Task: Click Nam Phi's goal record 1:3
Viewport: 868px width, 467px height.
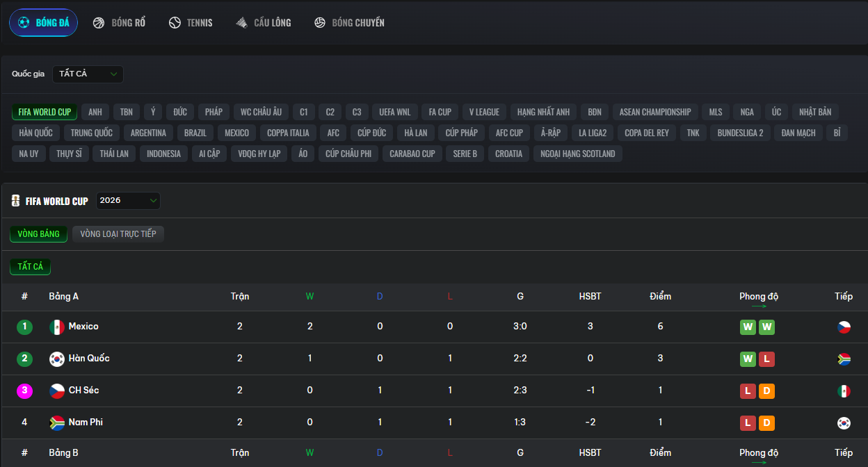Action: pyautogui.click(x=520, y=423)
